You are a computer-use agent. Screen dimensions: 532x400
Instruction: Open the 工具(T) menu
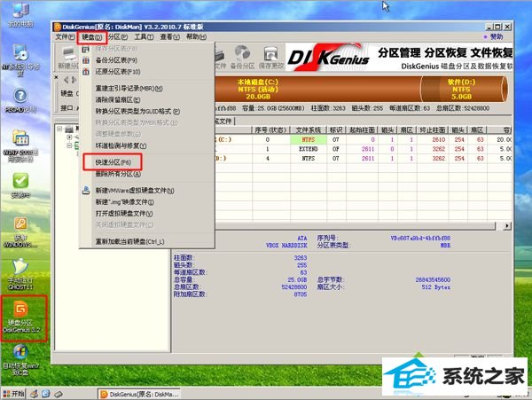[x=144, y=37]
